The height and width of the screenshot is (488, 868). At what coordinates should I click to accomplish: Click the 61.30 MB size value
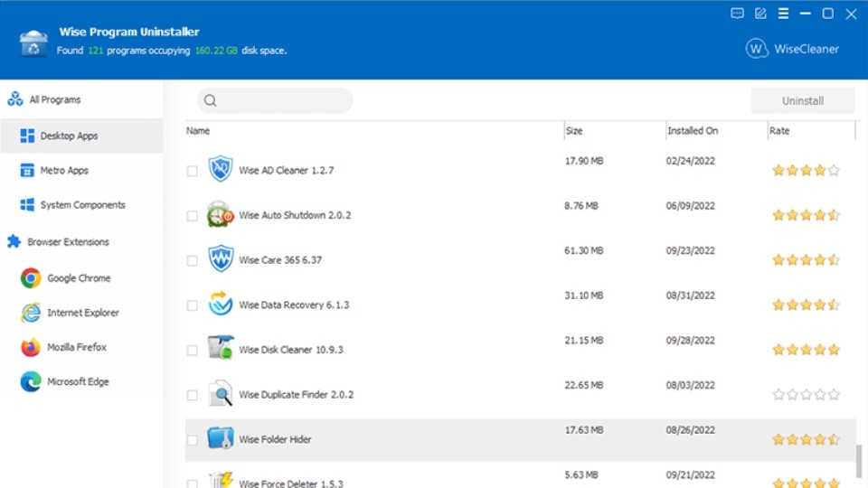[x=583, y=250]
